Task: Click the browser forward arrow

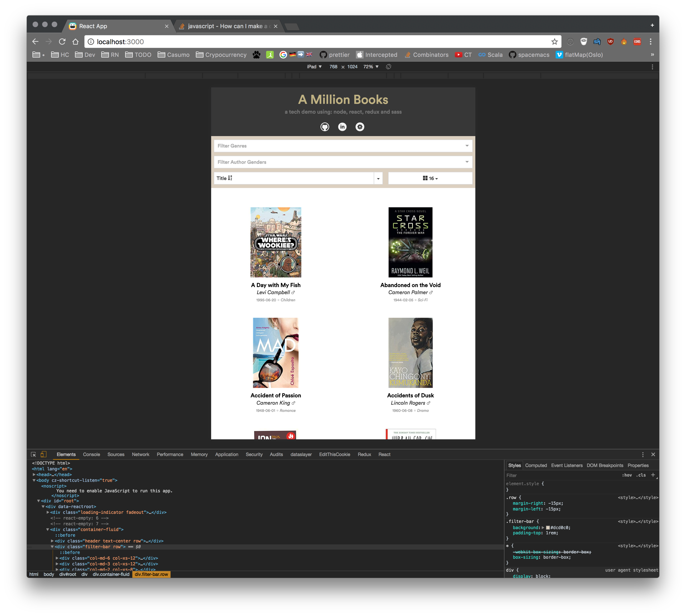Action: click(x=49, y=42)
